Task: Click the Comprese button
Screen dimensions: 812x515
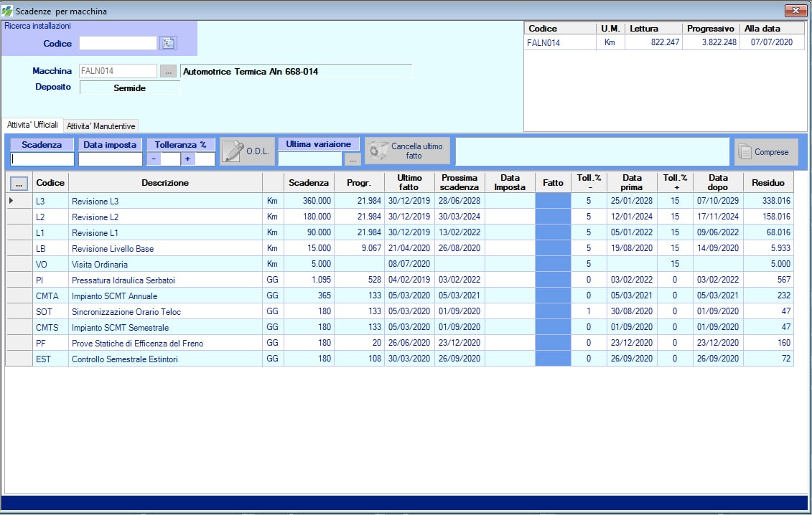Action: [x=766, y=151]
